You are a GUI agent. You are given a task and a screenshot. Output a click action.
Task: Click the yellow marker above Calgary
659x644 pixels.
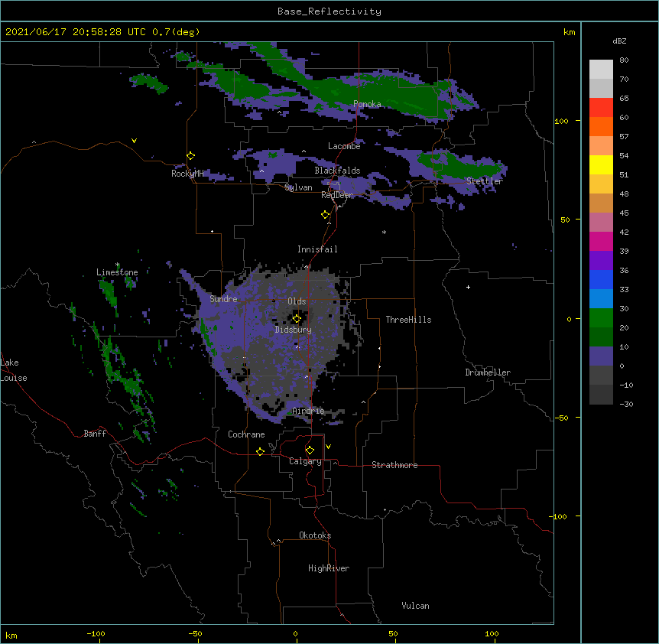point(310,450)
